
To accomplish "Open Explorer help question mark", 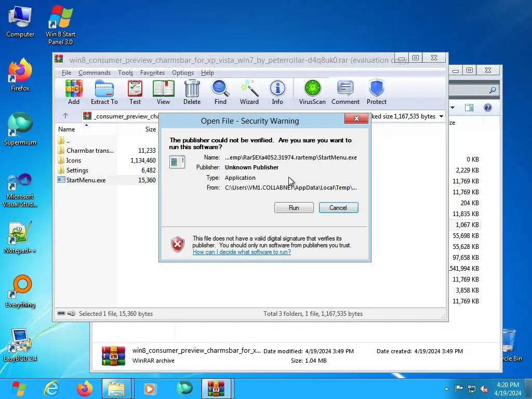I will pyautogui.click(x=487, y=108).
